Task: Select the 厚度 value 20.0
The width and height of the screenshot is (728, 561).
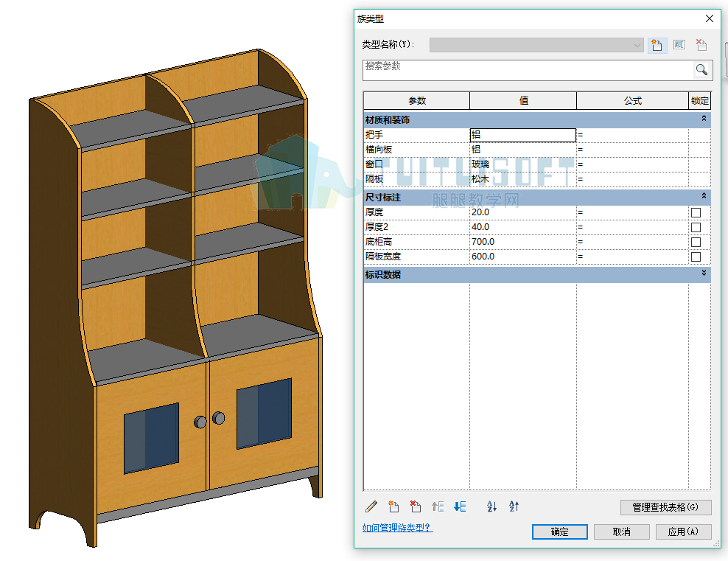Action: (x=522, y=212)
